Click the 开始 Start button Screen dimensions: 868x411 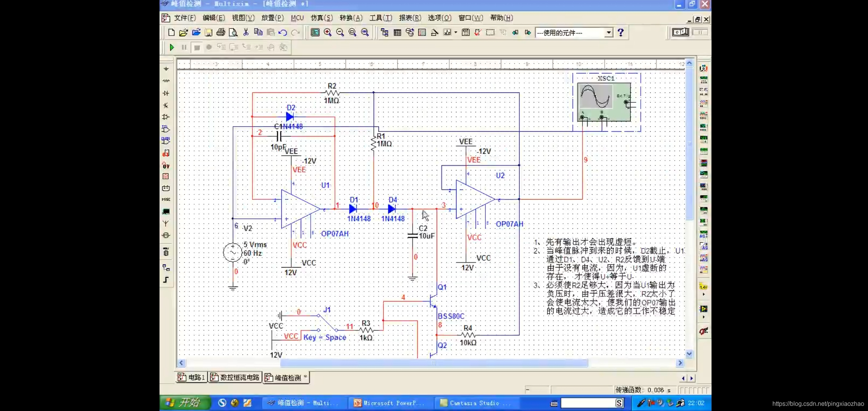(x=185, y=403)
